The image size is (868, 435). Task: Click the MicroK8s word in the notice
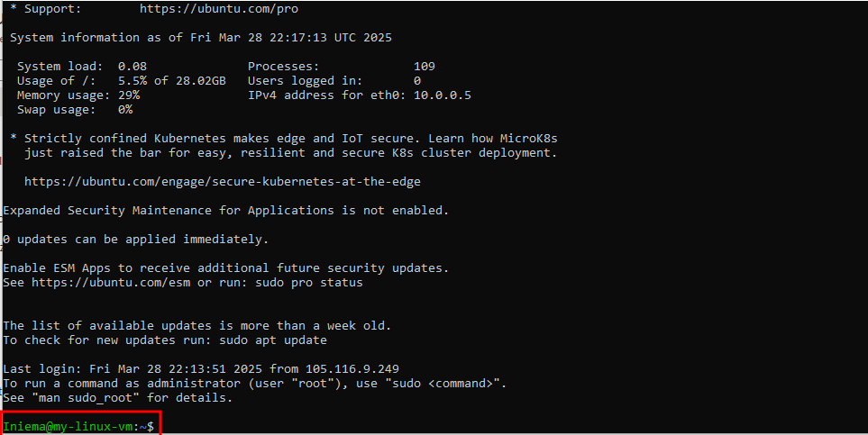(x=529, y=139)
